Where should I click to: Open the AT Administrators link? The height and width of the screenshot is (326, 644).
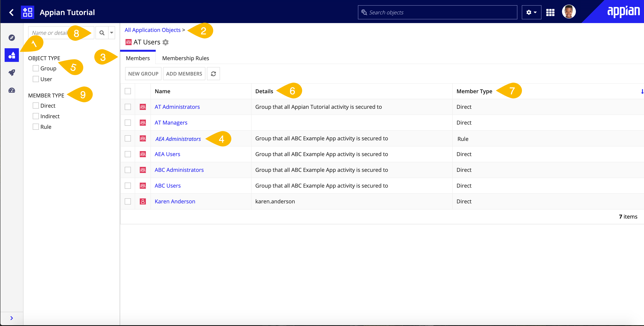coord(177,107)
